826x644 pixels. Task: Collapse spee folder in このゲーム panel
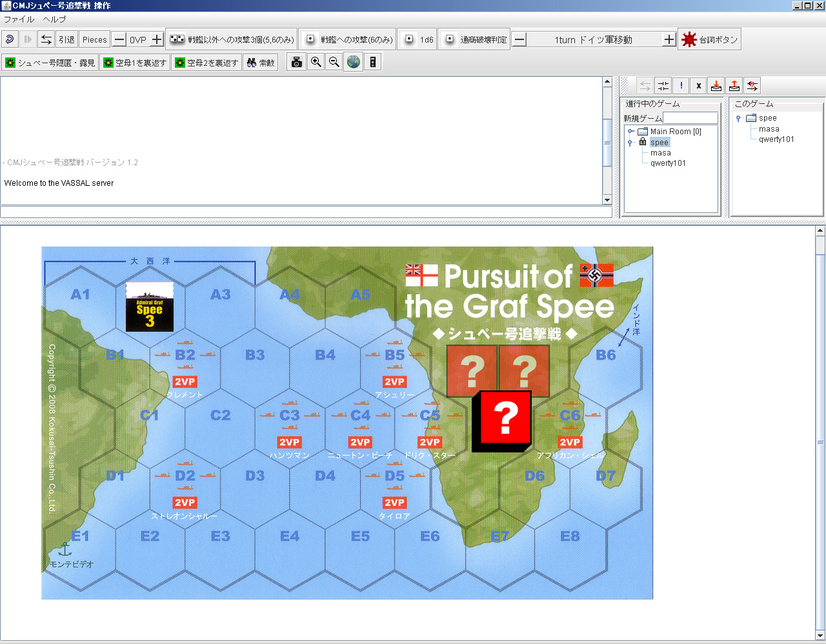click(x=739, y=118)
